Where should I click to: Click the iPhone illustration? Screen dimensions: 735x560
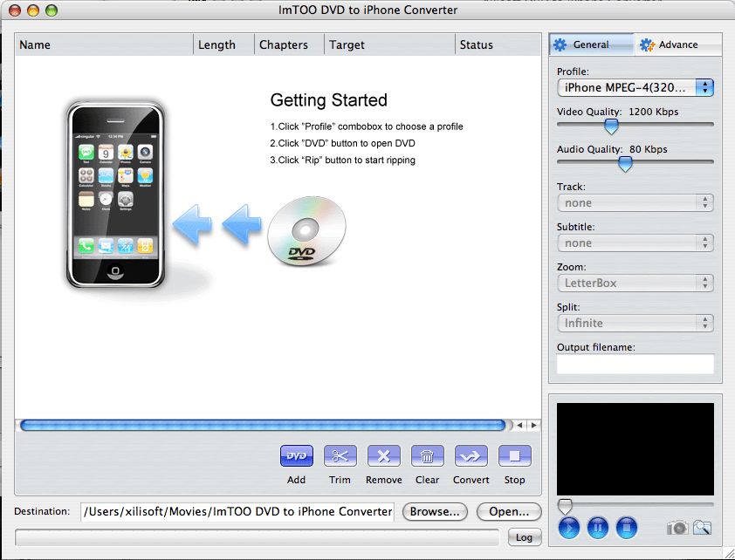115,195
